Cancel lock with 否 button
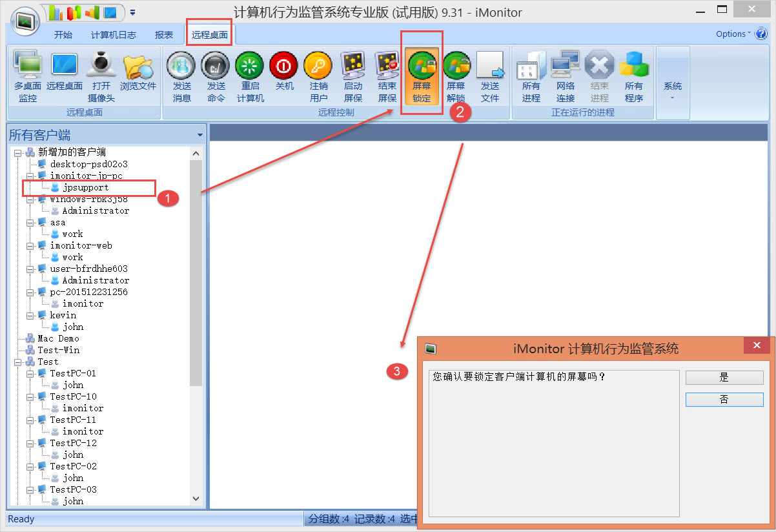Image resolution: width=776 pixels, height=532 pixels. pyautogui.click(x=724, y=400)
